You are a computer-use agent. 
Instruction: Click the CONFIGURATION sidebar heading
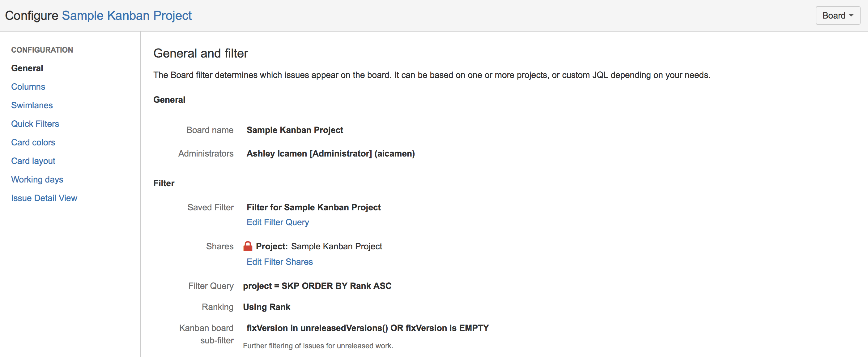tap(42, 50)
